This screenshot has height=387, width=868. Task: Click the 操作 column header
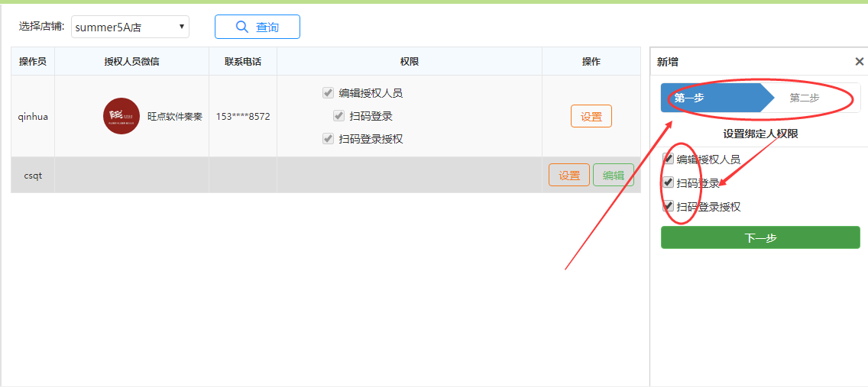point(591,61)
